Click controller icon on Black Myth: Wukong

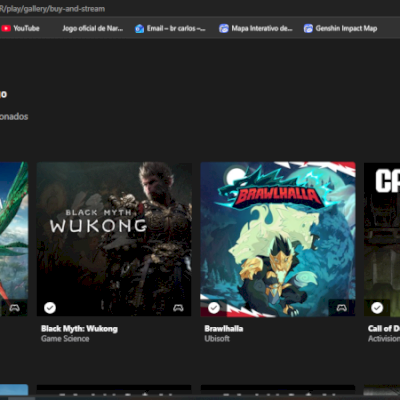pyautogui.click(x=178, y=308)
